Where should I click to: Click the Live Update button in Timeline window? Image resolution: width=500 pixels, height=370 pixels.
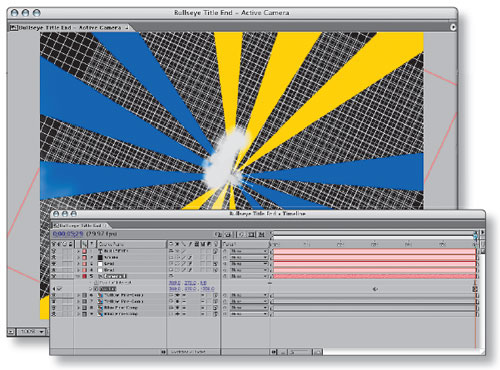(x=218, y=235)
